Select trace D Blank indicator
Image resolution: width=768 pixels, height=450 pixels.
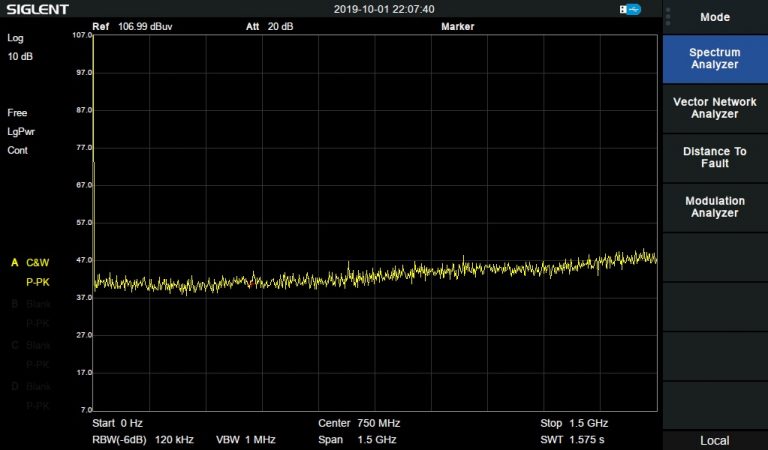30,386
